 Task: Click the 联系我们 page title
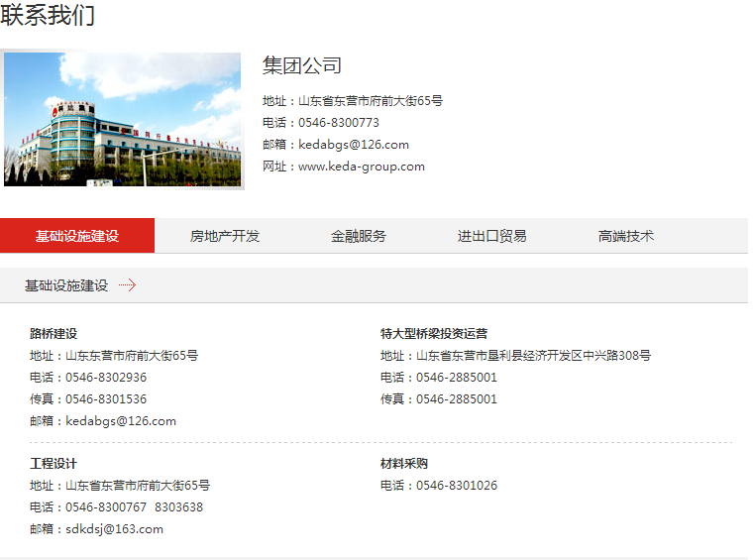(49, 16)
